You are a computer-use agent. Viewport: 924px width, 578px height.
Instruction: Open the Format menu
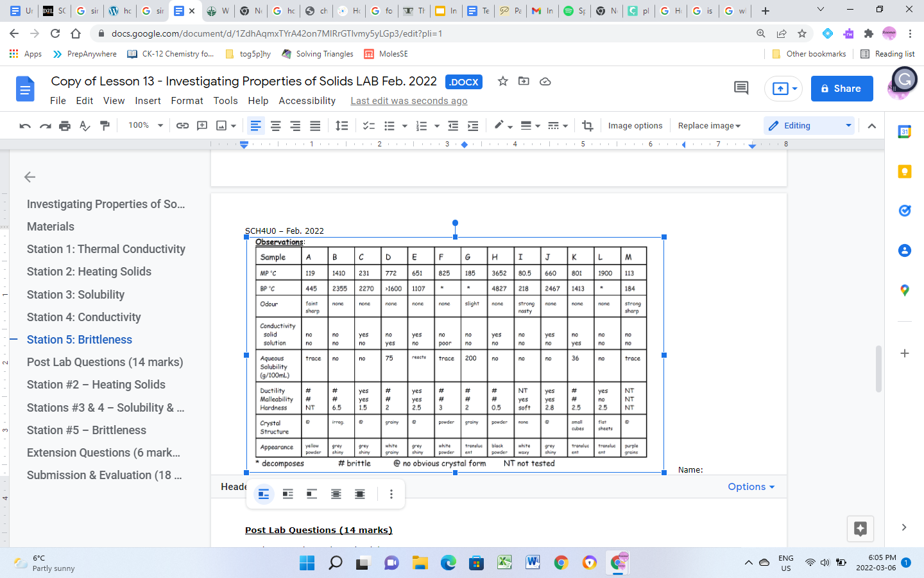click(187, 101)
